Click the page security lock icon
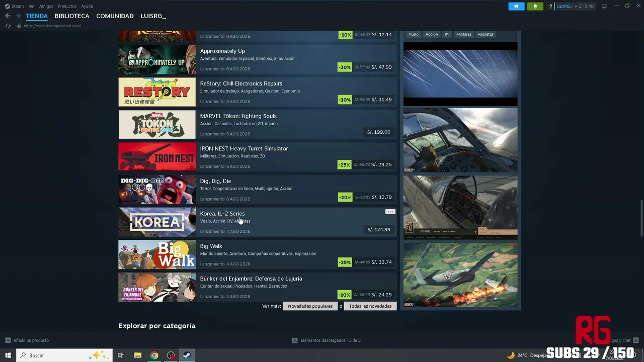This screenshot has height=362, width=644. tap(19, 26)
